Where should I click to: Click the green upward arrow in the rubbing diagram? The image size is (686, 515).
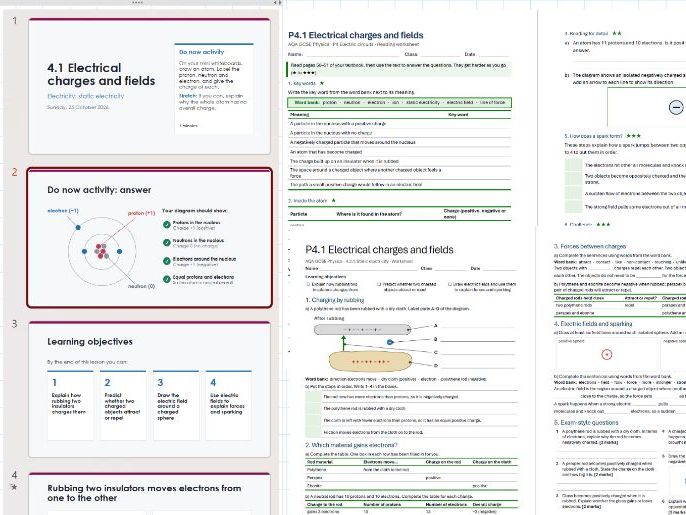click(x=344, y=343)
